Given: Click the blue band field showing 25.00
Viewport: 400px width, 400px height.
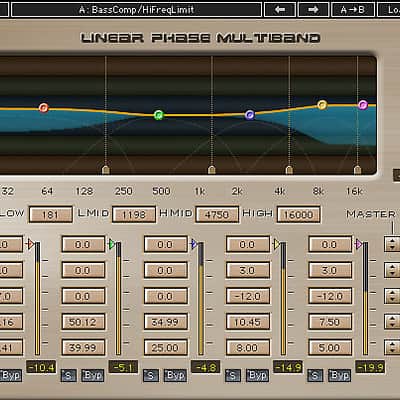Looking at the screenshot, I should [x=166, y=348].
